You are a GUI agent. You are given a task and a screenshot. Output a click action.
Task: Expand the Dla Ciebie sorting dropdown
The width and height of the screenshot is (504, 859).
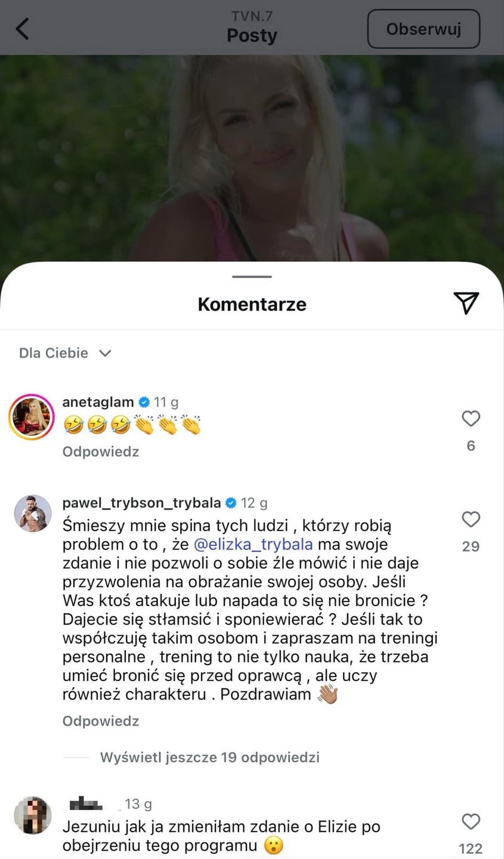[x=65, y=353]
